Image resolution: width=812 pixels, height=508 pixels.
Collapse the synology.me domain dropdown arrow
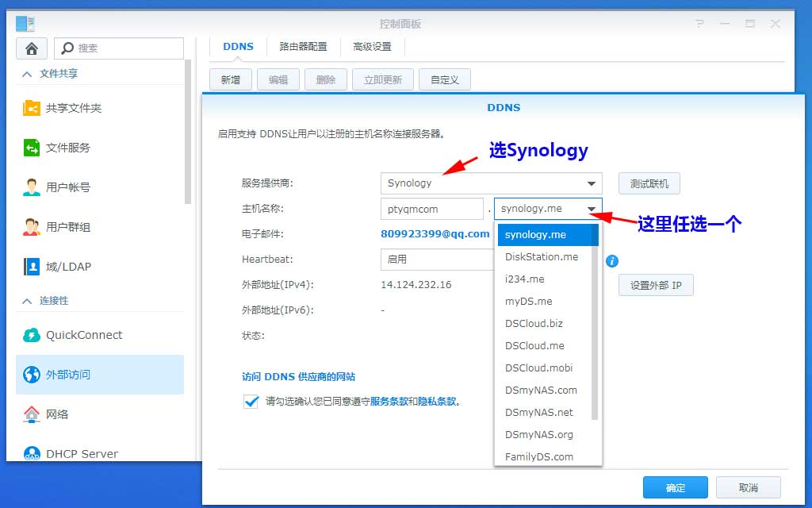(x=592, y=209)
